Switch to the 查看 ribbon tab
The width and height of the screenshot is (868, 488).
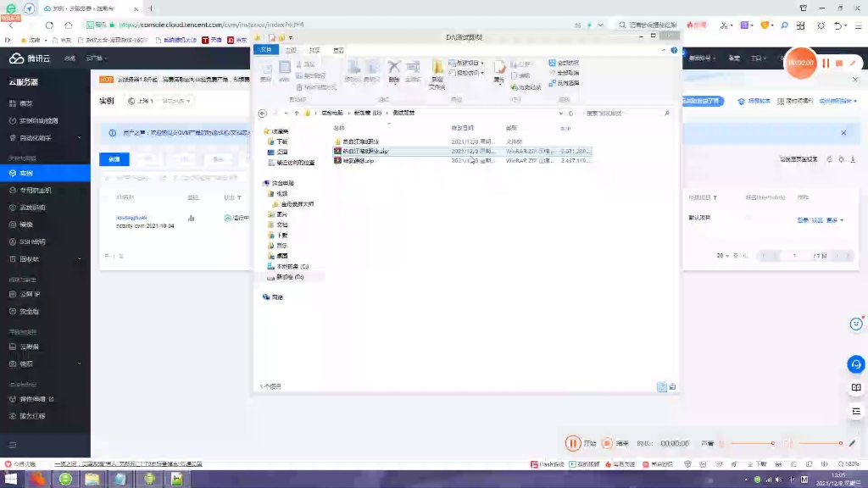tap(338, 49)
